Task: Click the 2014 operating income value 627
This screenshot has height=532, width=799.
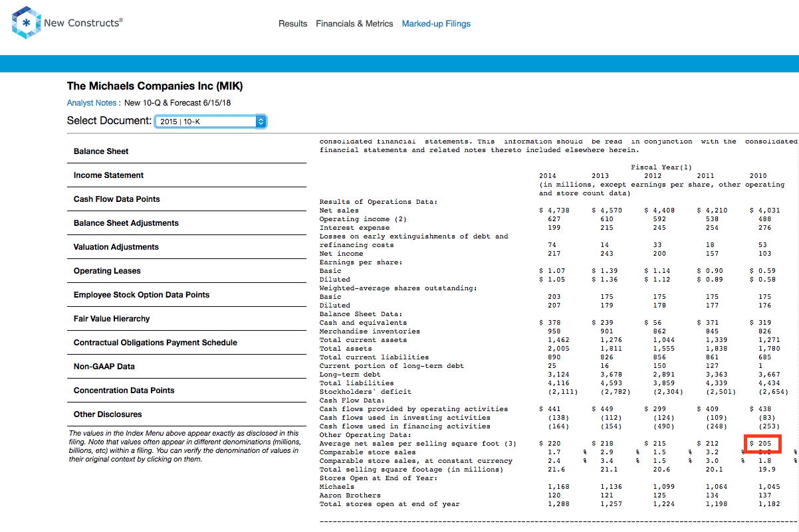Action: [x=554, y=219]
